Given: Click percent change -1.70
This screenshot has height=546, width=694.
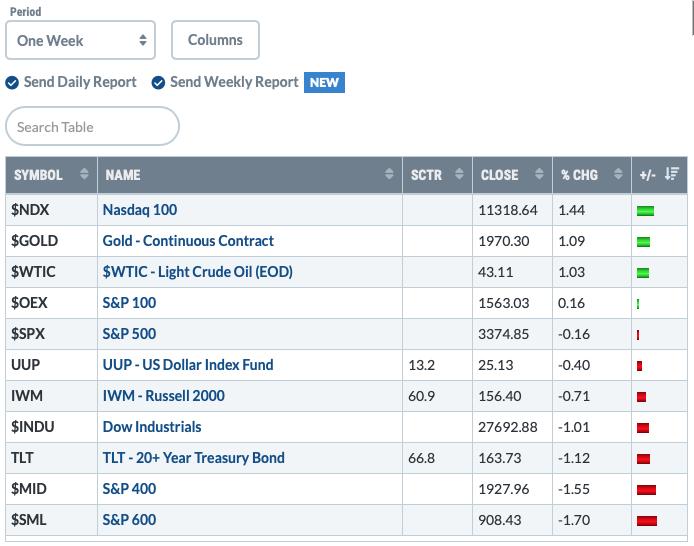Looking at the screenshot, I should pos(574,519).
